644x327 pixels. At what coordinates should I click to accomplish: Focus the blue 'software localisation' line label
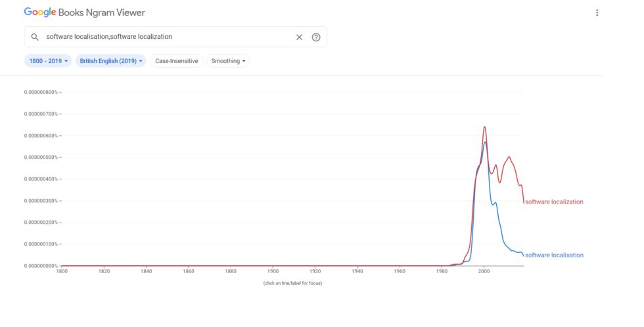(x=554, y=255)
